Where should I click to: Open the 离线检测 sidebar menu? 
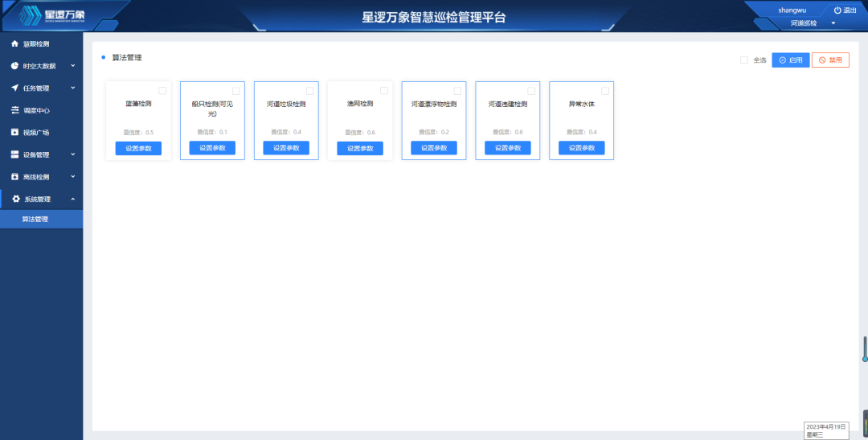[x=36, y=177]
